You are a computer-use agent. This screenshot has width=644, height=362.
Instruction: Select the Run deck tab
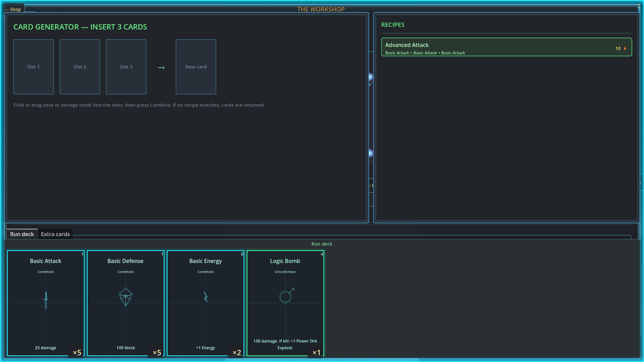click(22, 234)
